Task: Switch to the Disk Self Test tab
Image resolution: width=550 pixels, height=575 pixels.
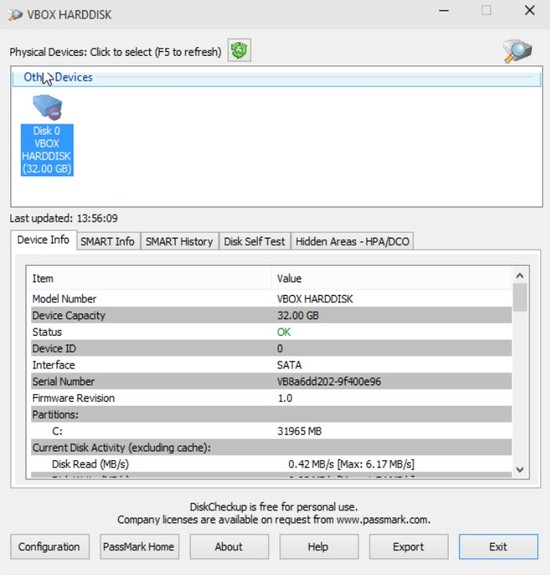Action: tap(254, 242)
